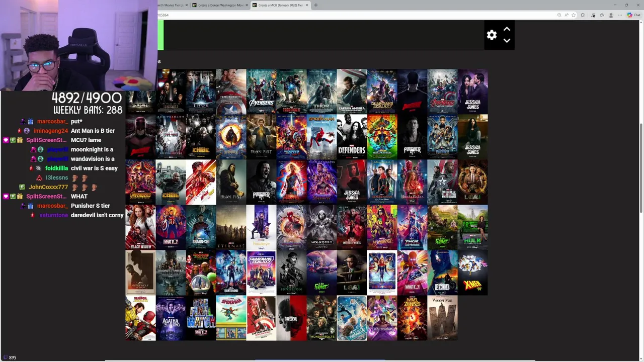Move tier row down with down chevron
This screenshot has height=362, width=644.
(x=507, y=41)
